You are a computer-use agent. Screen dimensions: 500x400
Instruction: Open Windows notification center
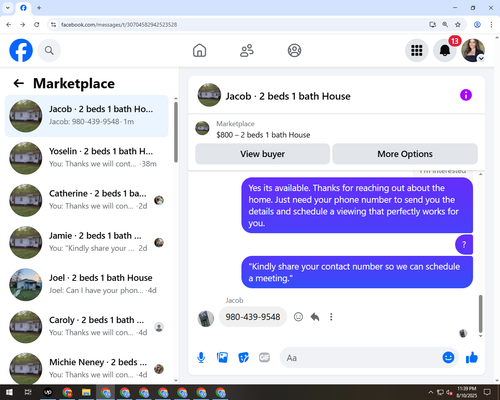pos(487,392)
